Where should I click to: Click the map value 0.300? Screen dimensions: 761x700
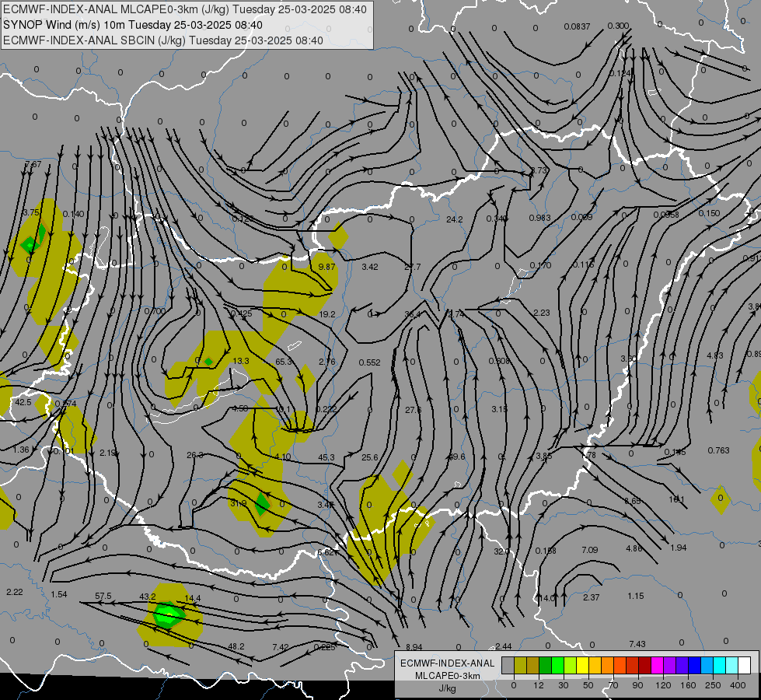point(618,26)
